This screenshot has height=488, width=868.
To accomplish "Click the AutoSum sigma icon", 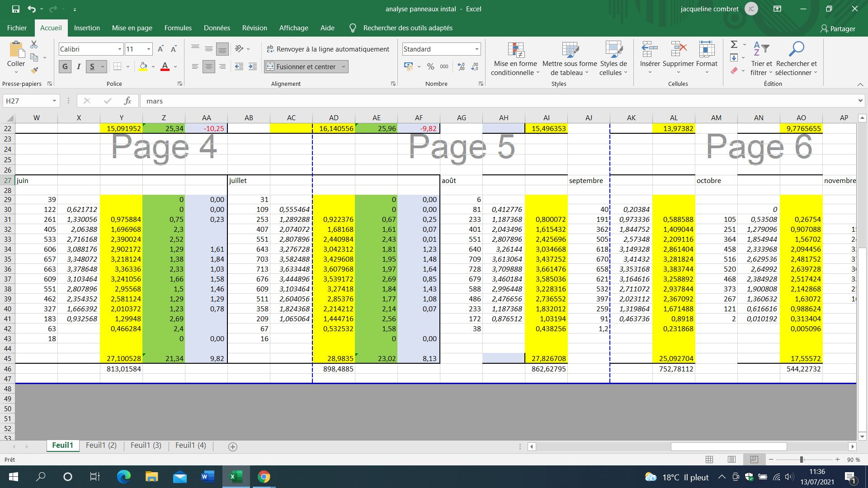I will [x=734, y=44].
